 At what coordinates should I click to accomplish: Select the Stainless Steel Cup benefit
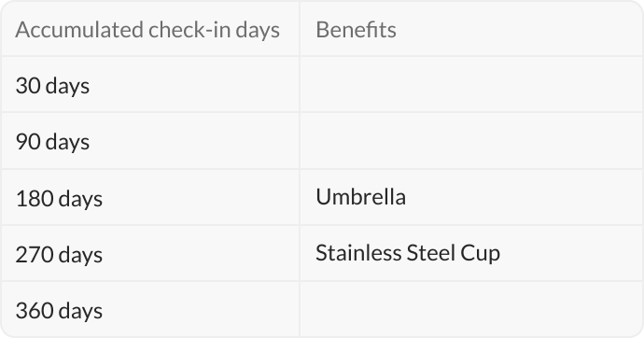tap(408, 253)
